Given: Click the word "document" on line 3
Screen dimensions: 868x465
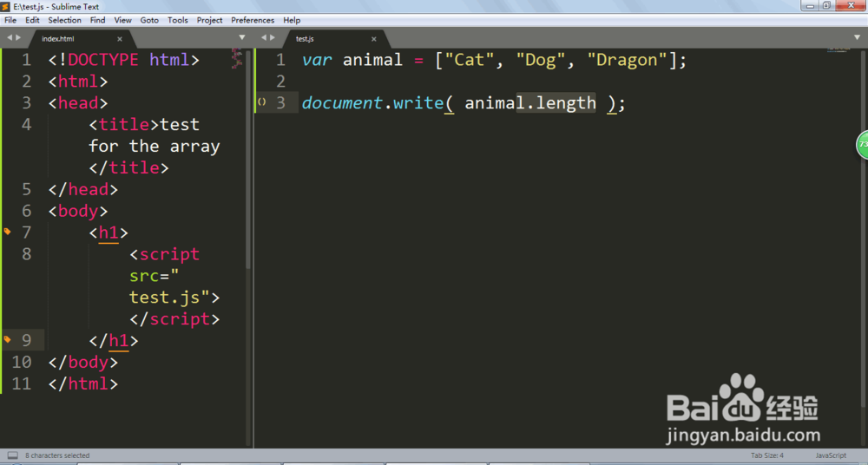Looking at the screenshot, I should (x=342, y=103).
